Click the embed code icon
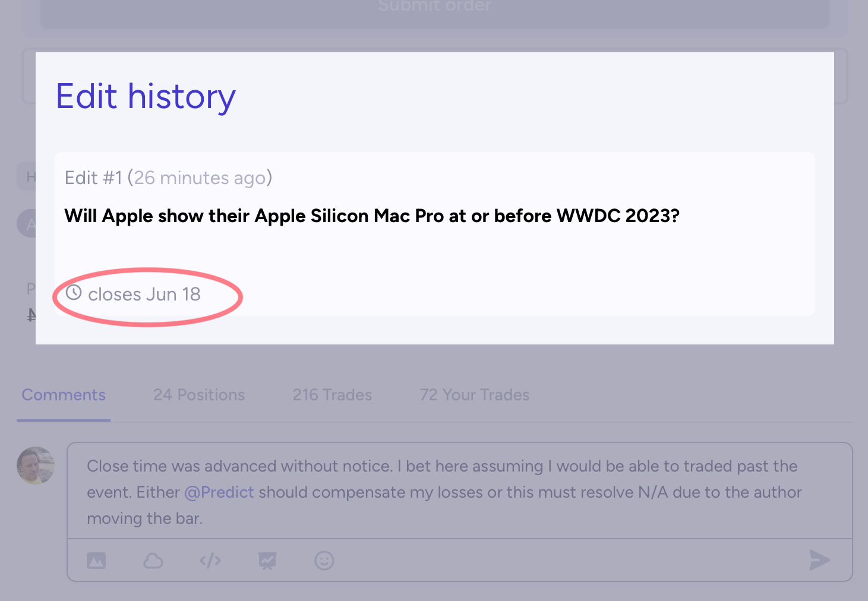Viewport: 868px width, 601px height. 210,560
